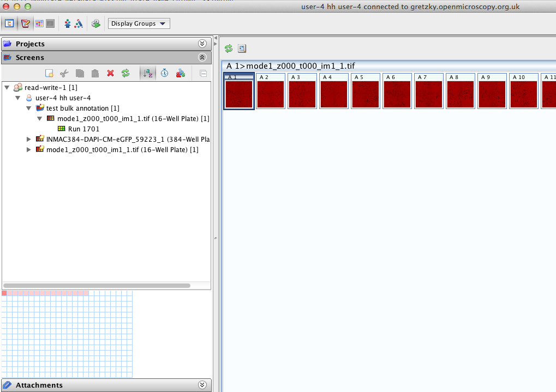Open the script run gear icon
The height and width of the screenshot is (392, 556).
click(x=96, y=23)
